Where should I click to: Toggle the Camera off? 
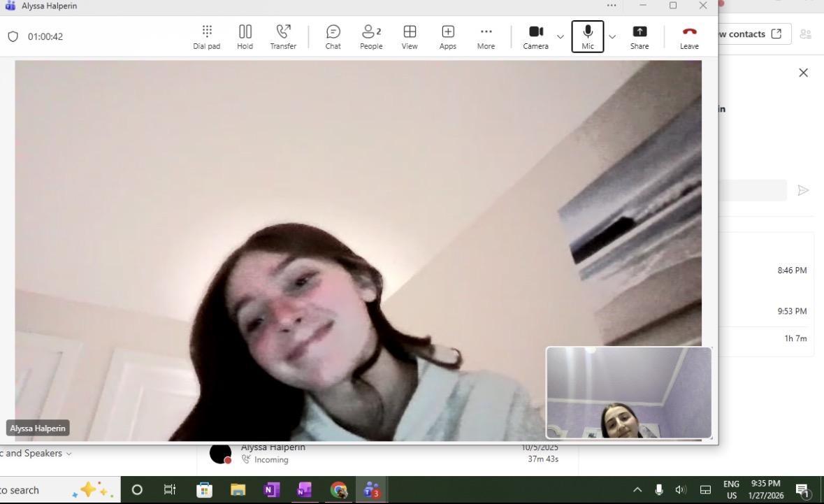(x=535, y=36)
